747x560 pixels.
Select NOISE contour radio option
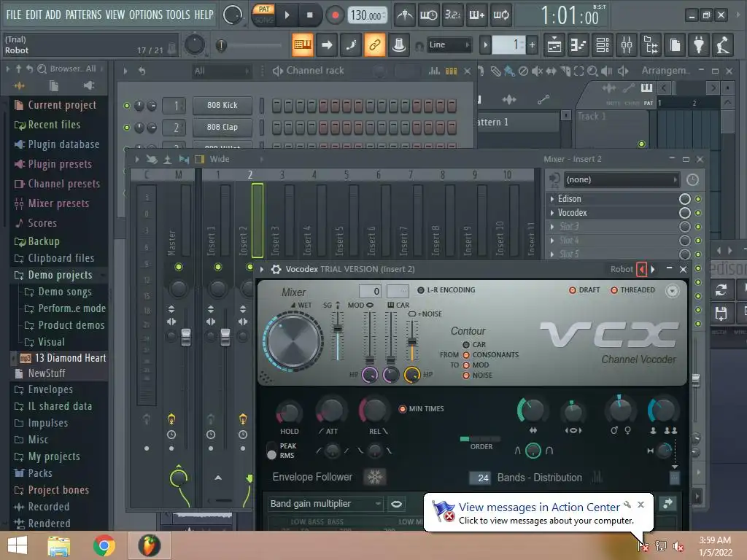point(466,376)
